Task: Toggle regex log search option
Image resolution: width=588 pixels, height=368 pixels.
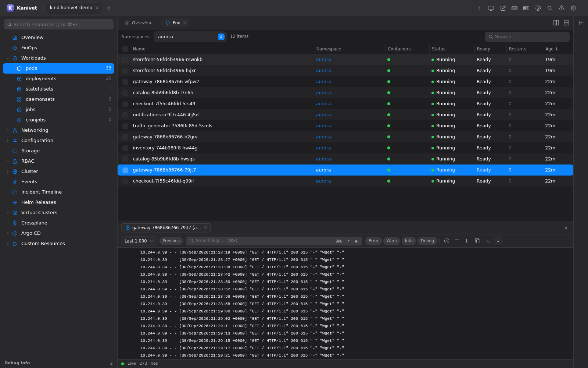Action: point(348,241)
